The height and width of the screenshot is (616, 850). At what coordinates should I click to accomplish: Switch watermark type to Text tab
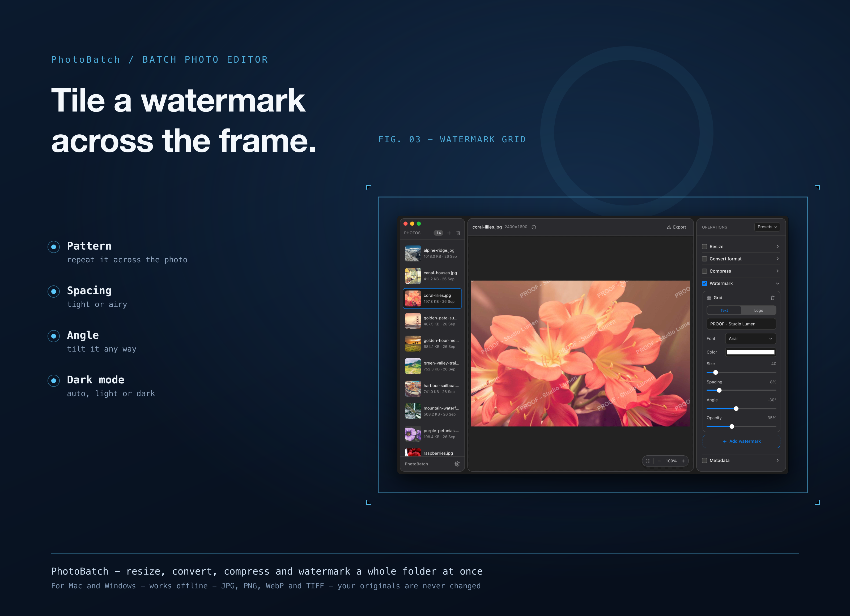click(x=724, y=311)
